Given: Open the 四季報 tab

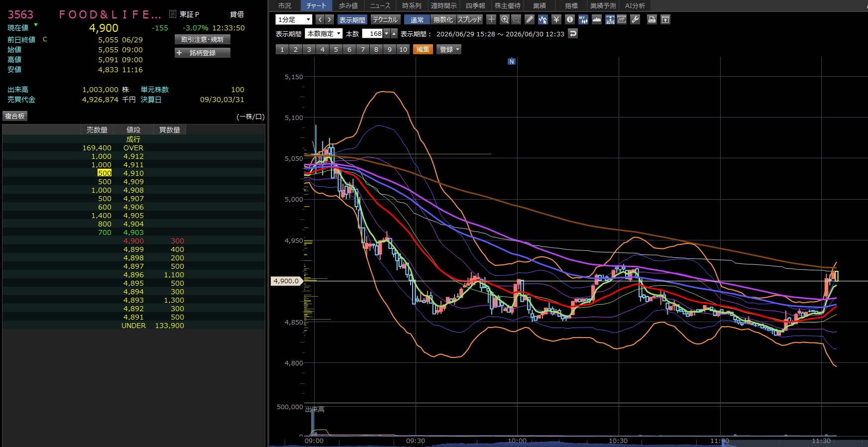Looking at the screenshot, I should click(475, 5).
